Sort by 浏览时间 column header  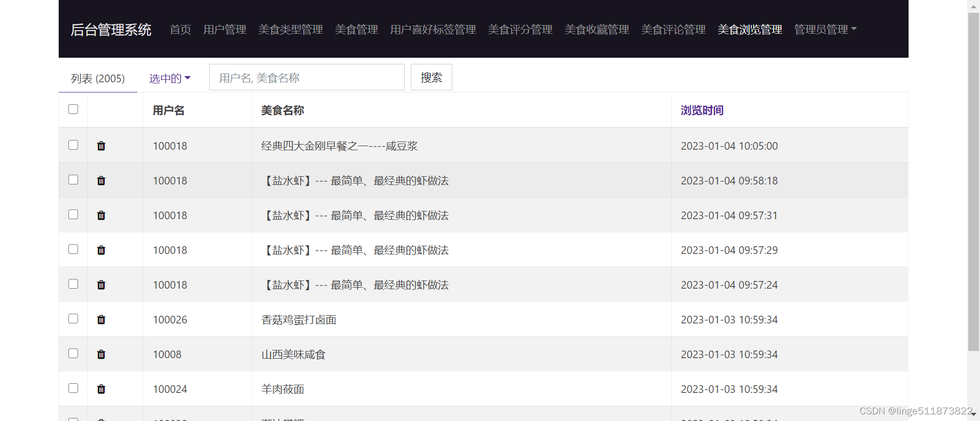[x=702, y=110]
